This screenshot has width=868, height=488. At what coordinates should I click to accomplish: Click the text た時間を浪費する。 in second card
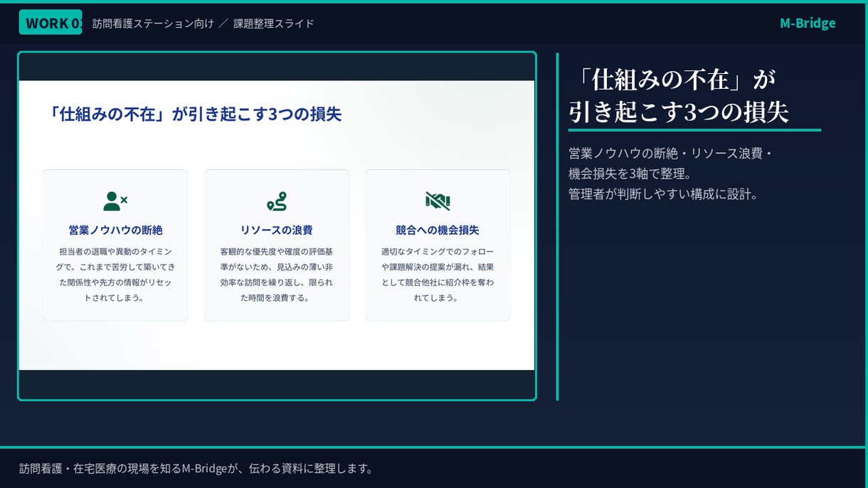point(277,298)
